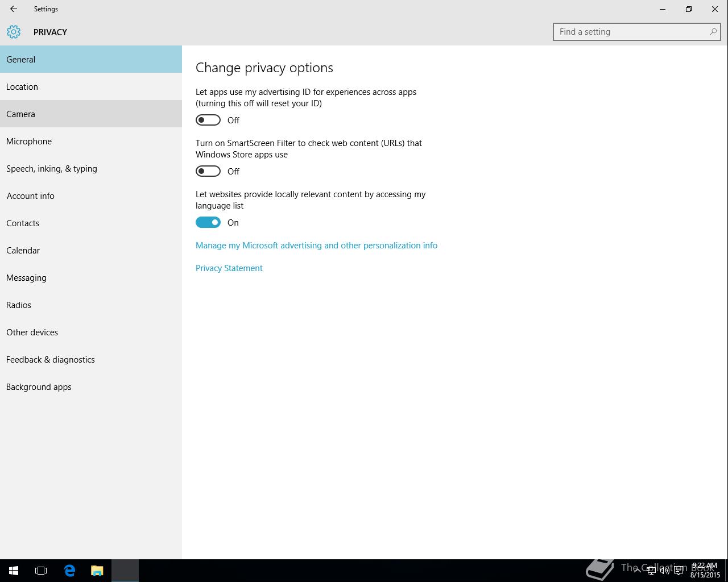
Task: Open the Privacy Statement link
Action: point(229,268)
